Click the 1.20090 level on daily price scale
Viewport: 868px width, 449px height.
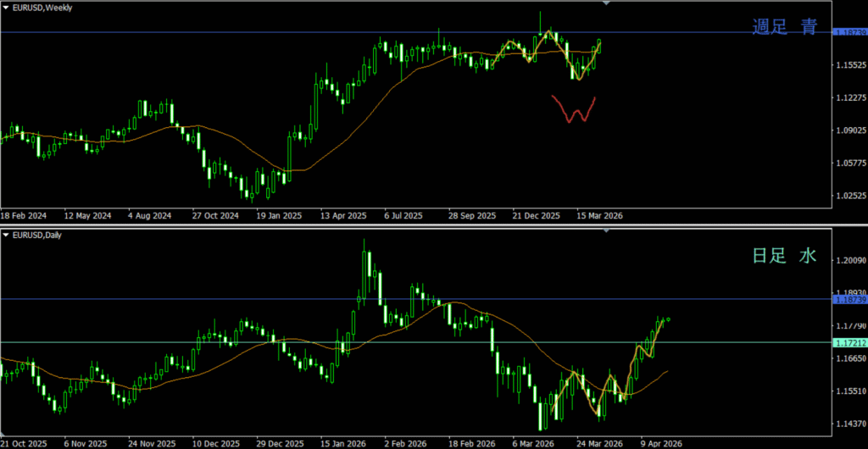pyautogui.click(x=850, y=261)
